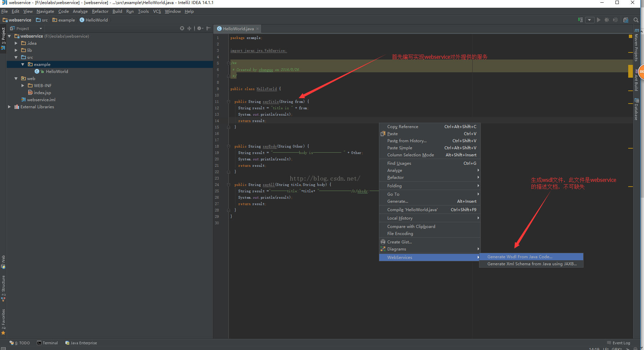Open the Project Structure icon
The width and height of the screenshot is (644, 350).
626,20
